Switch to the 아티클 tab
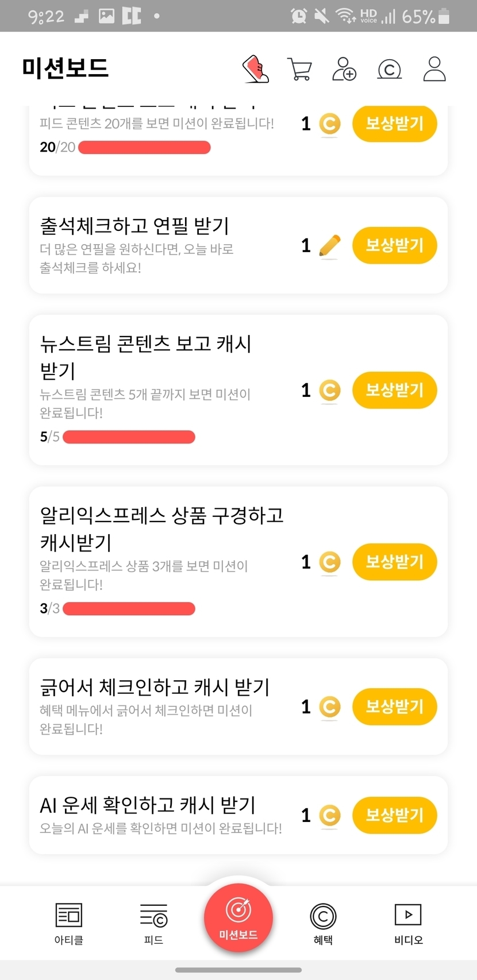 click(x=69, y=923)
